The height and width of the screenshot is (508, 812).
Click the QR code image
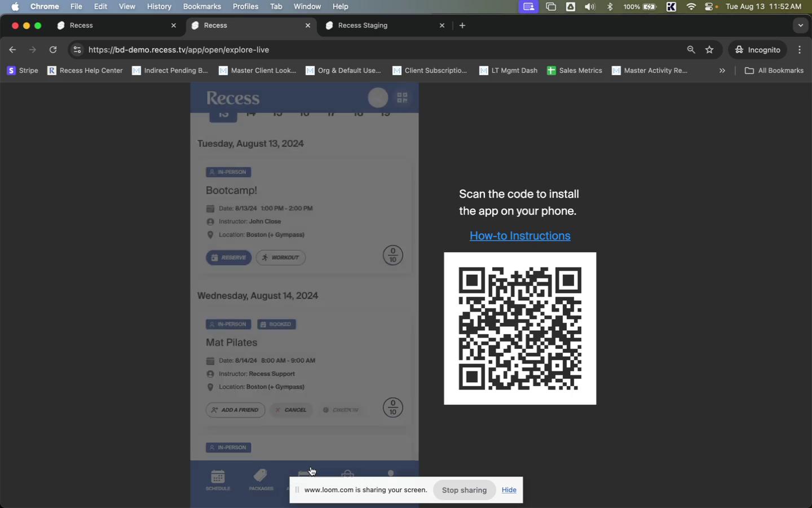pos(520,329)
